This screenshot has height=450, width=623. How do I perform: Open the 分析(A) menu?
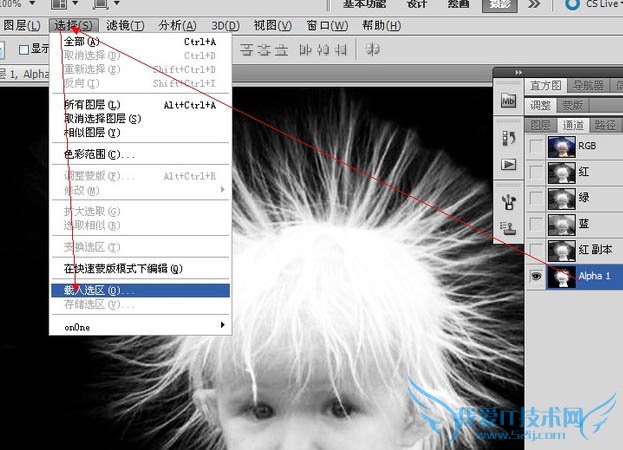(x=177, y=26)
